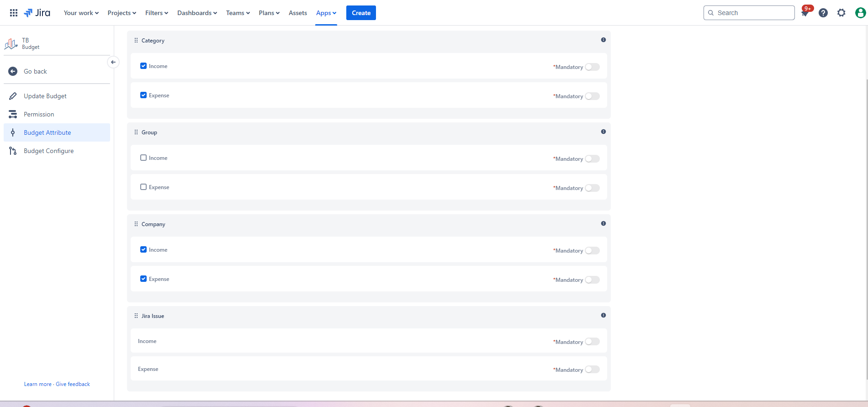Click the TB Budget project icon

tap(11, 44)
